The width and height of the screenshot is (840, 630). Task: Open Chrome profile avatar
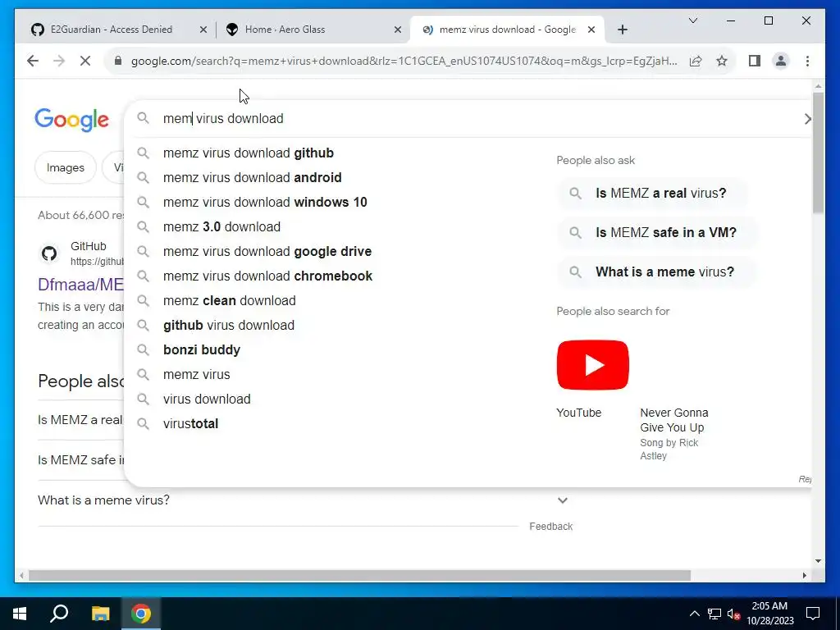781,61
